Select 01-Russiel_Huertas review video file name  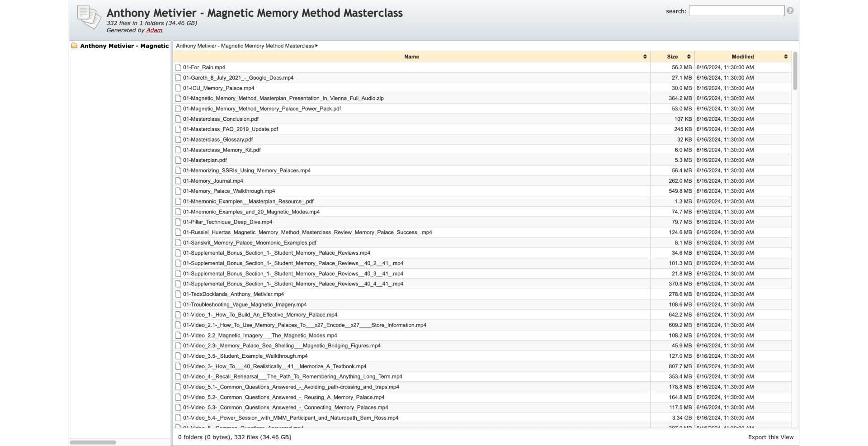[307, 232]
